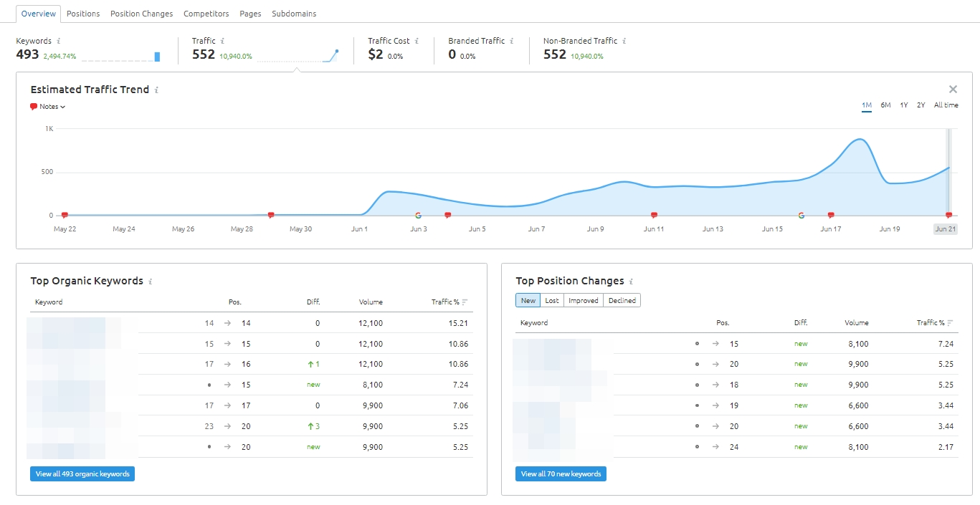Click the red note marker at May 22
Viewport: 980px width, 505px height.
tap(65, 215)
